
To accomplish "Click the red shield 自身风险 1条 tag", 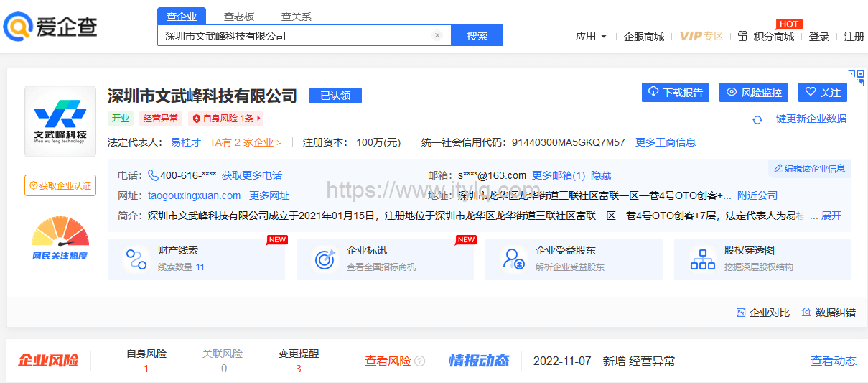I will [x=225, y=119].
